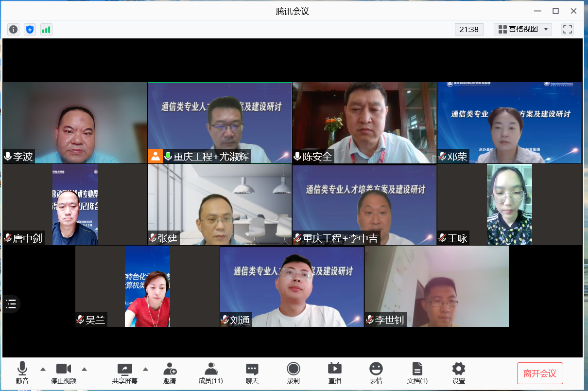Viewport: 588px width, 391px height.
Task: Open the 文档(1) documents panel
Action: [x=417, y=373]
